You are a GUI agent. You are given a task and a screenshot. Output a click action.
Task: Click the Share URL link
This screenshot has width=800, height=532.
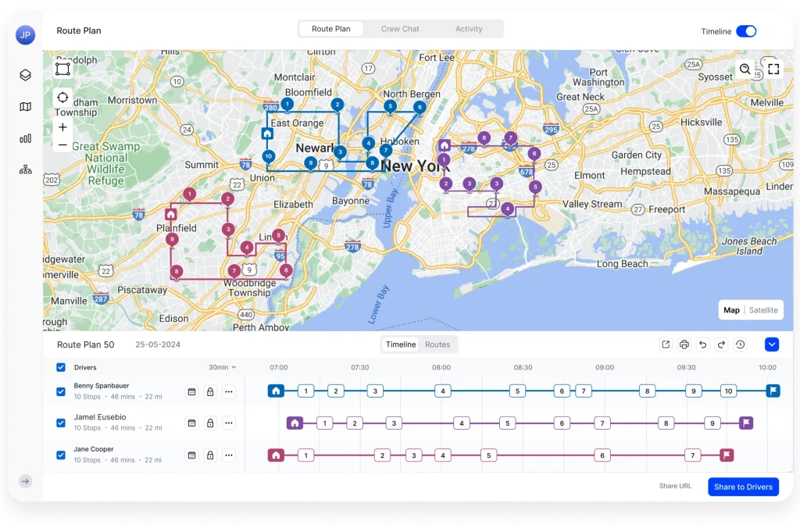(675, 486)
